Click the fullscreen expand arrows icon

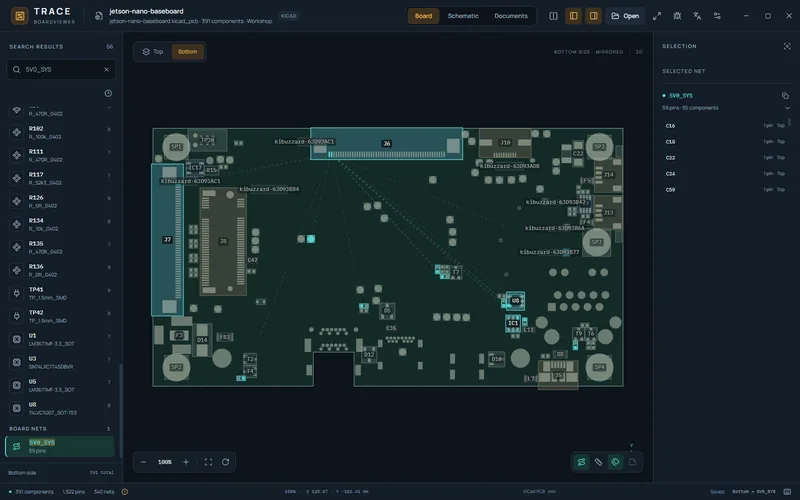pyautogui.click(x=657, y=16)
